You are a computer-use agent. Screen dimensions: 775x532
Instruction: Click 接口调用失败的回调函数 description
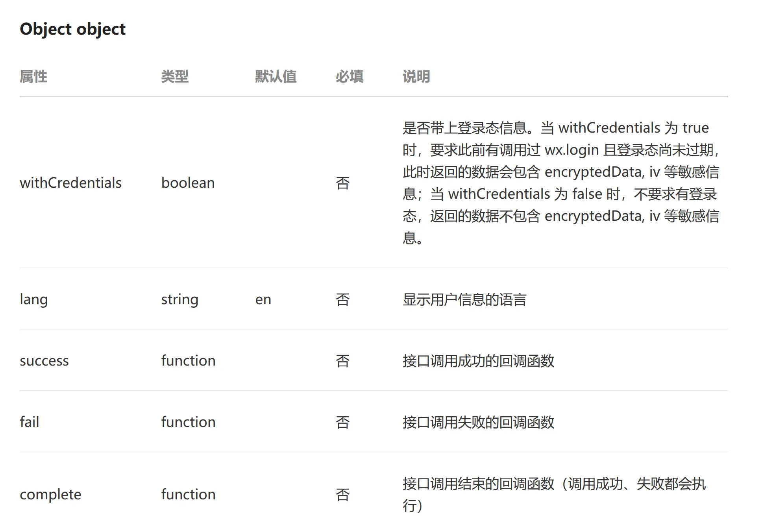click(478, 422)
